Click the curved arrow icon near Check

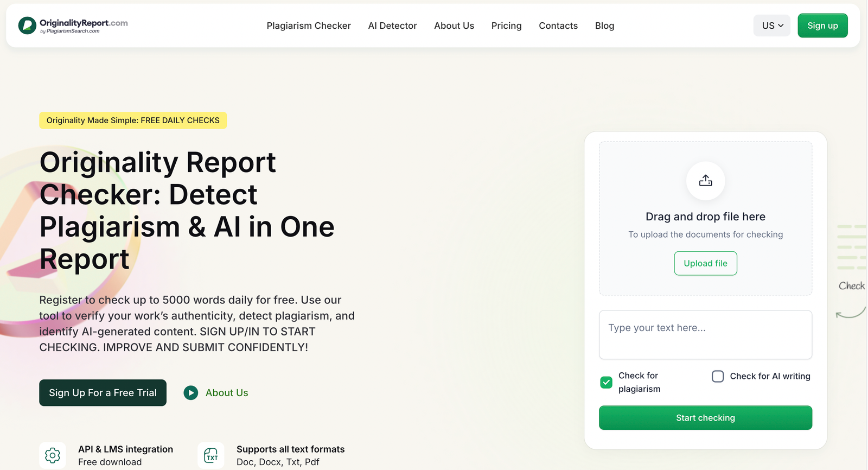pos(850,313)
